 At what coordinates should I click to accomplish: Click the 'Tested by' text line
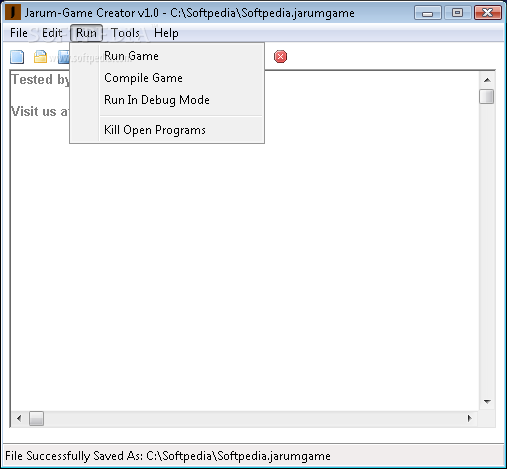[x=40, y=80]
